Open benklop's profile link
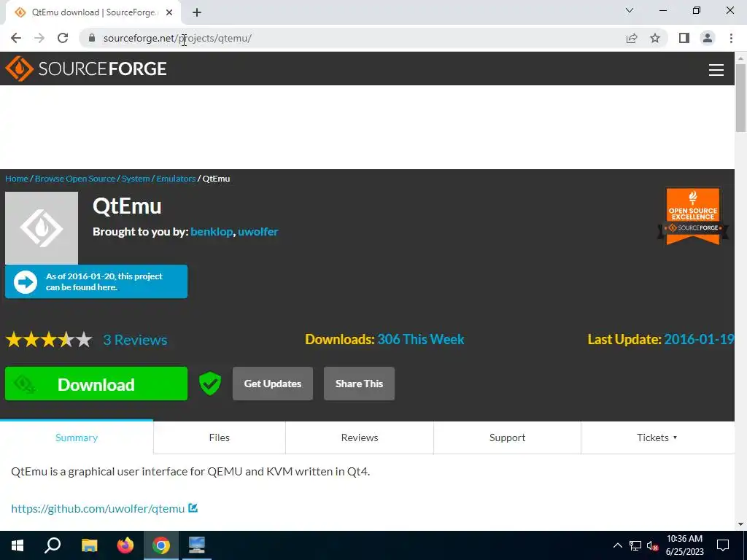This screenshot has width=747, height=560. point(212,231)
